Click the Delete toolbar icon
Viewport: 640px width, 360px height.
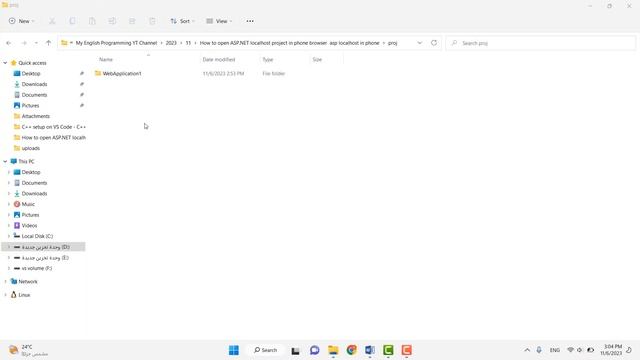(x=152, y=21)
